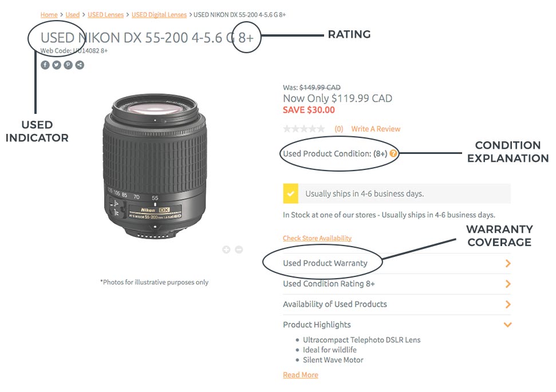Click Write A Review link

click(x=376, y=129)
